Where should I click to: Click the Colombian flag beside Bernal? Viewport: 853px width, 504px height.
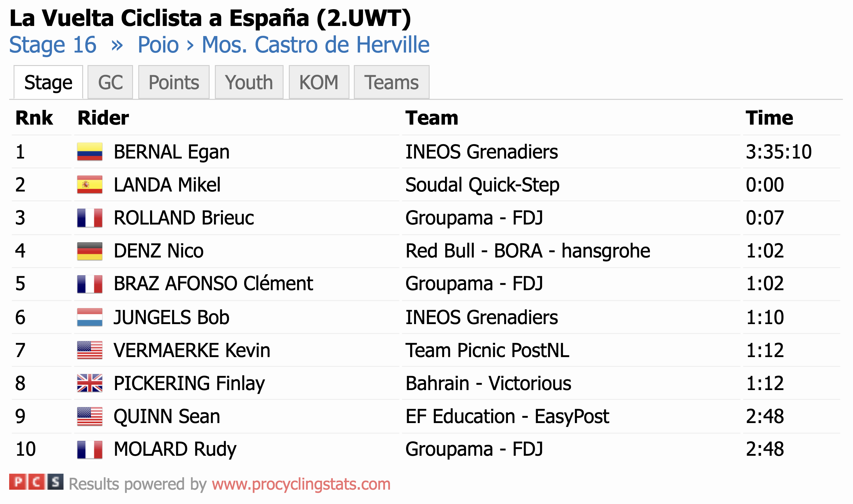click(x=90, y=152)
